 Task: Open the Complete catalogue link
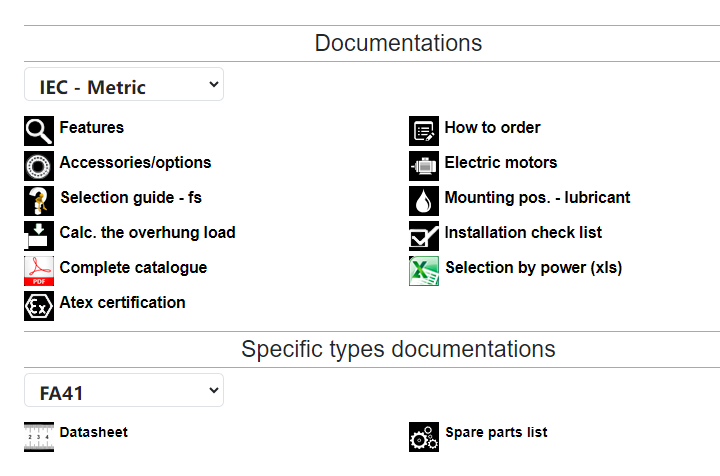point(133,267)
